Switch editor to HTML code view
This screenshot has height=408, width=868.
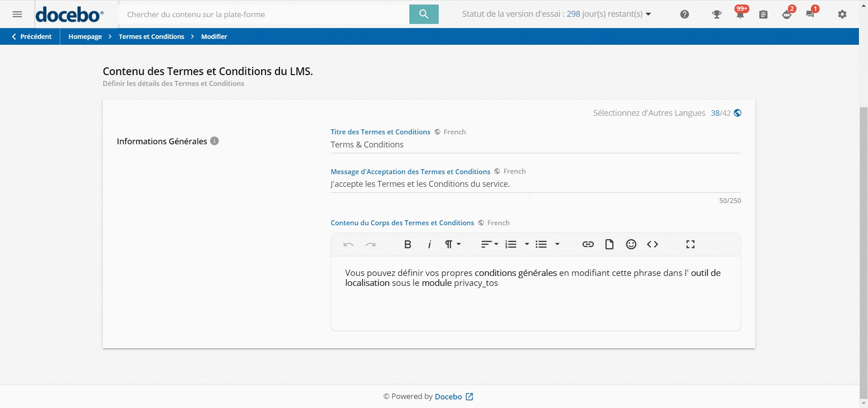652,245
